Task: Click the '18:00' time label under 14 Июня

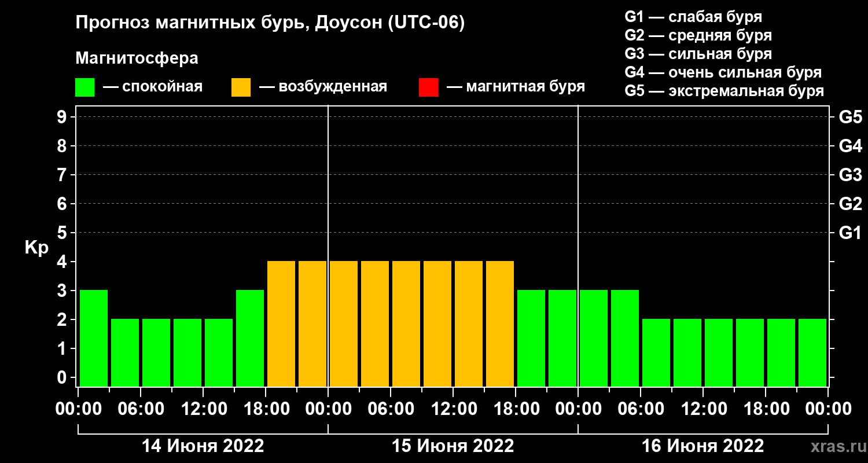Action: click(x=266, y=409)
